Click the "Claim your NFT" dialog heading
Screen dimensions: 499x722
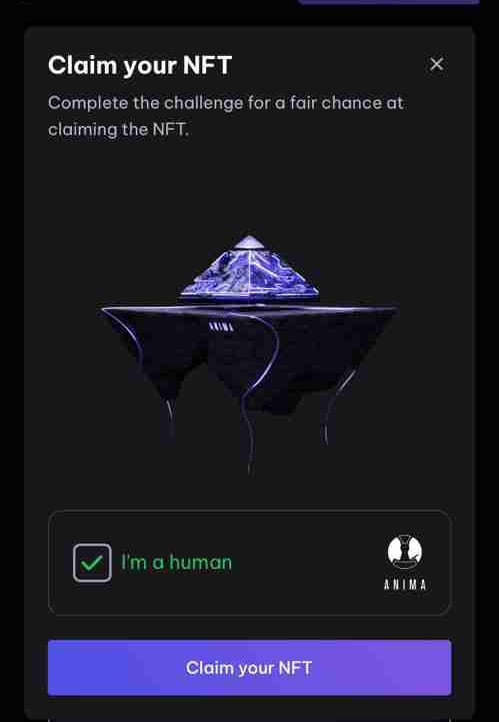(x=140, y=65)
